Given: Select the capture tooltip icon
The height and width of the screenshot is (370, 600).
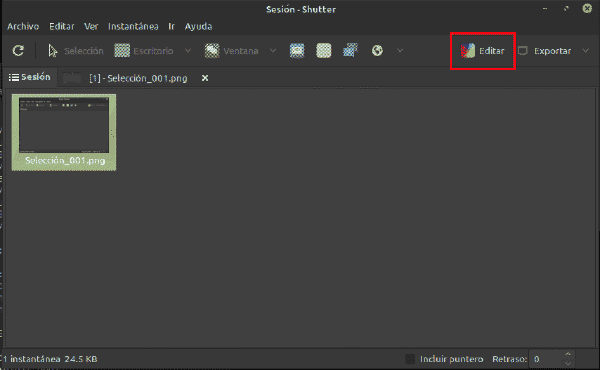Looking at the screenshot, I should [x=350, y=51].
